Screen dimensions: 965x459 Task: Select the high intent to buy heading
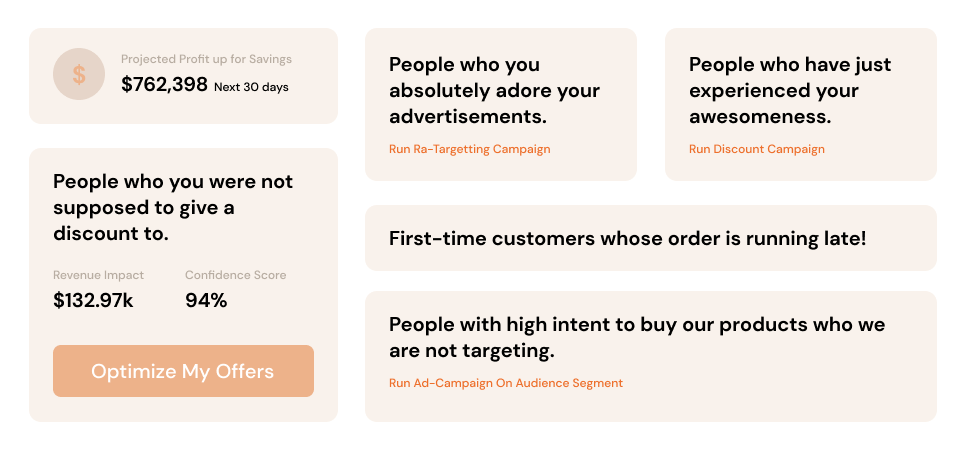coord(637,337)
